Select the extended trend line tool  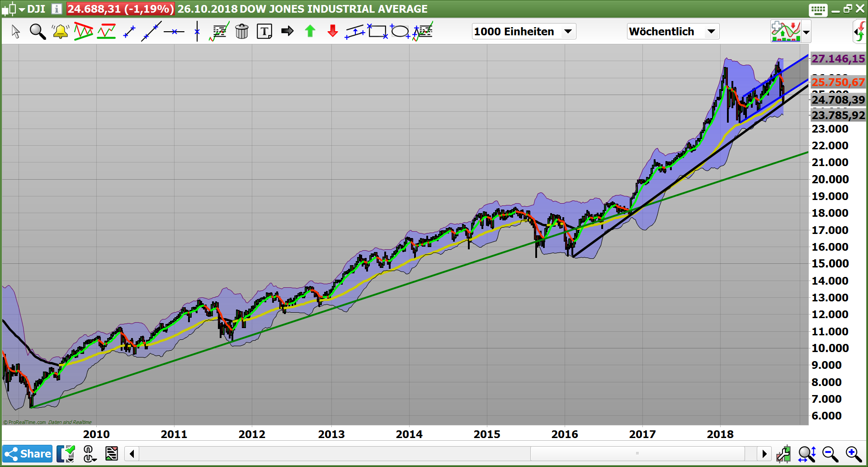click(x=151, y=31)
